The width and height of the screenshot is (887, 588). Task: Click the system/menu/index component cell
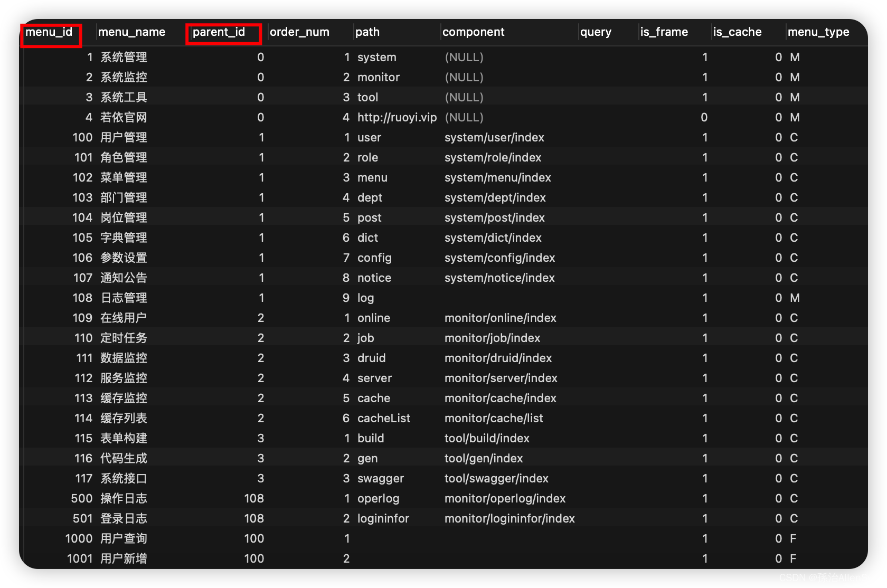(498, 177)
